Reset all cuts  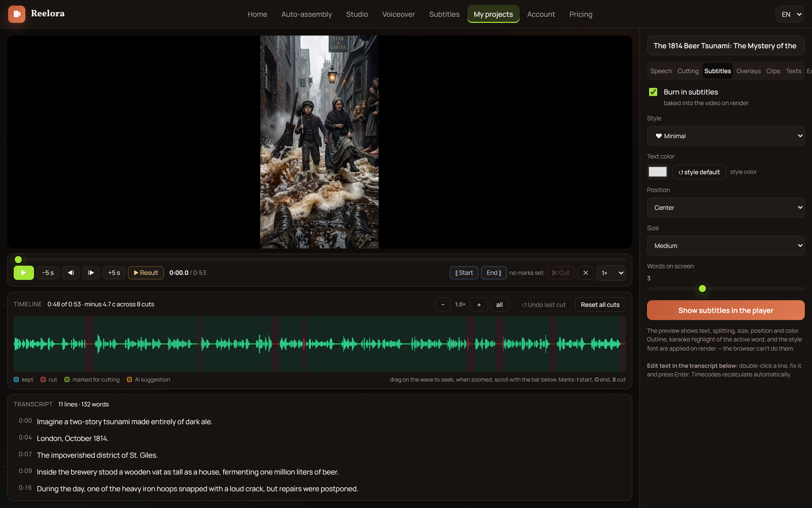(x=600, y=305)
